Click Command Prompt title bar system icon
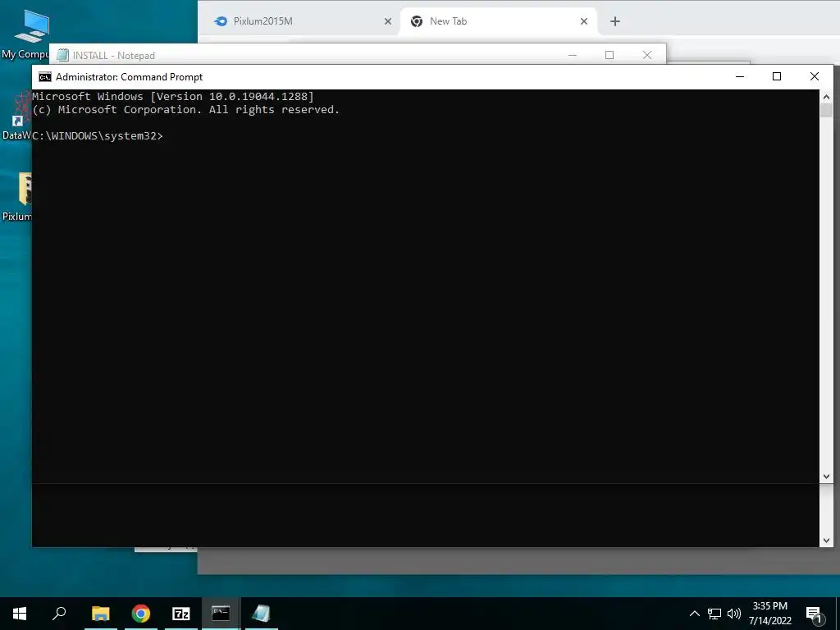The image size is (840, 630). point(45,77)
